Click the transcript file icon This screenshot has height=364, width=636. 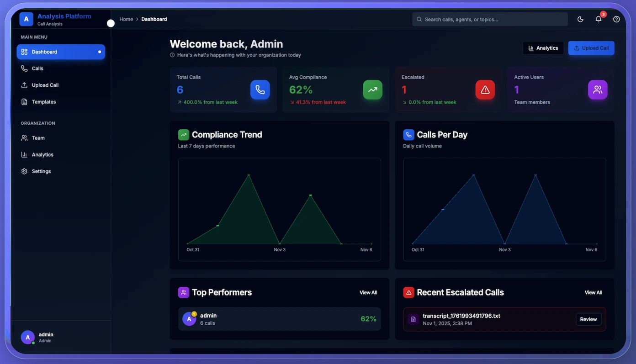click(x=413, y=319)
